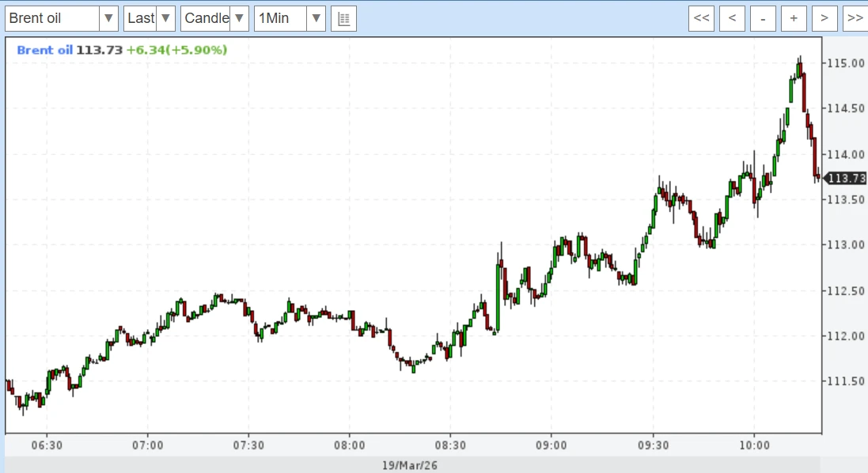Change the 1Min interval dropdown

pyautogui.click(x=290, y=18)
